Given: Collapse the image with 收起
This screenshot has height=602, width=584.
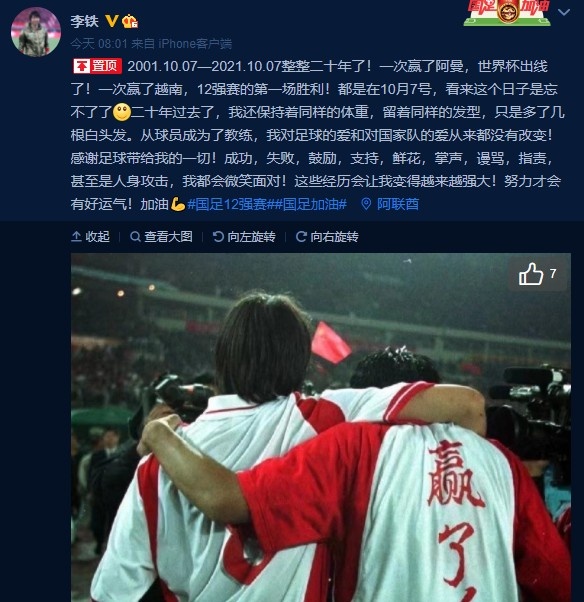Looking at the screenshot, I should [x=91, y=236].
